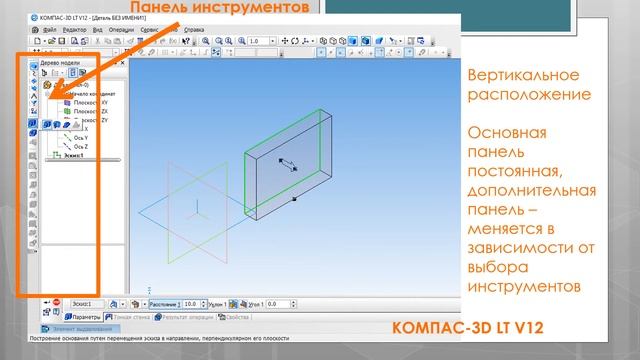Select the Pan view cross-arrows tool
Screen dimensions: 640x360
point(285,41)
